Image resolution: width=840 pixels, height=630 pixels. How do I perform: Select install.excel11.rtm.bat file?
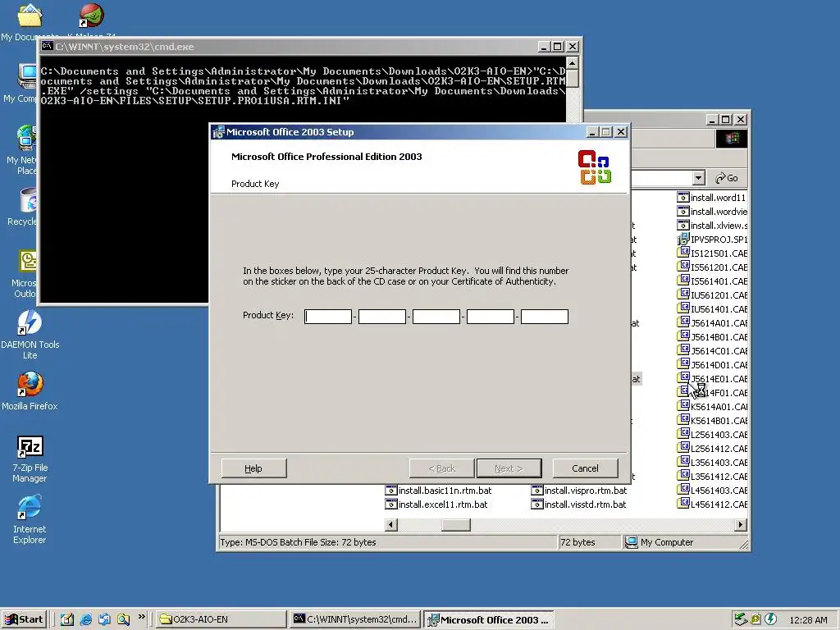pyautogui.click(x=436, y=504)
